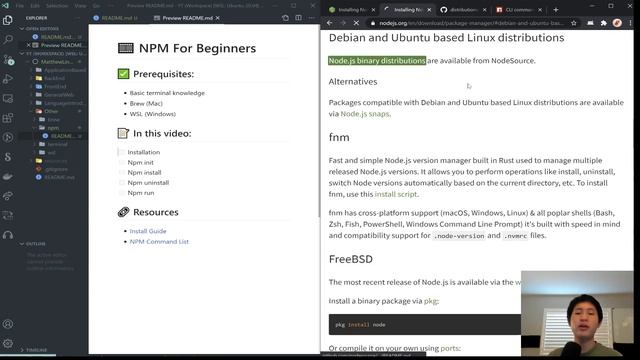Click the vertical scrollbar of the Markdown preview
640x360 pixels.
(x=319, y=122)
